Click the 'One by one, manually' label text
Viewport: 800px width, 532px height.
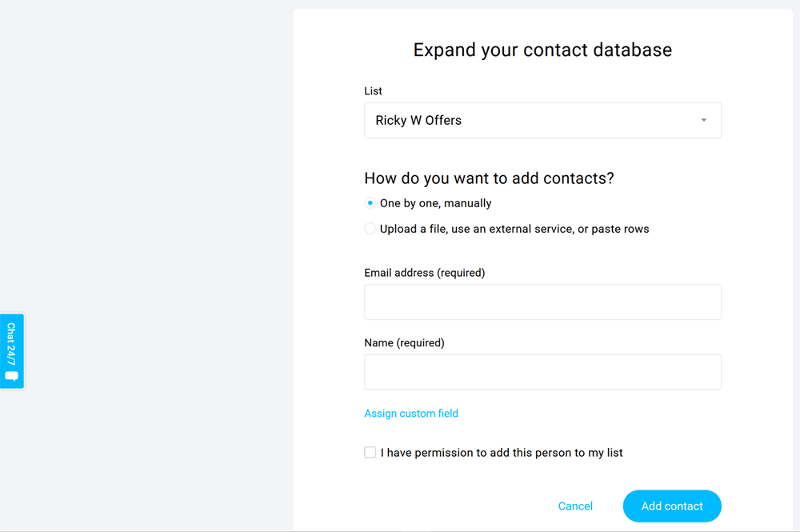pos(436,203)
